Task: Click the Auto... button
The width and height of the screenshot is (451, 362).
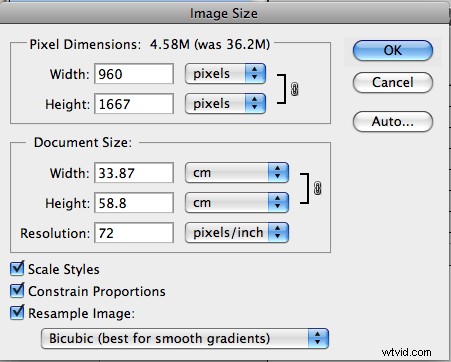Action: (393, 121)
